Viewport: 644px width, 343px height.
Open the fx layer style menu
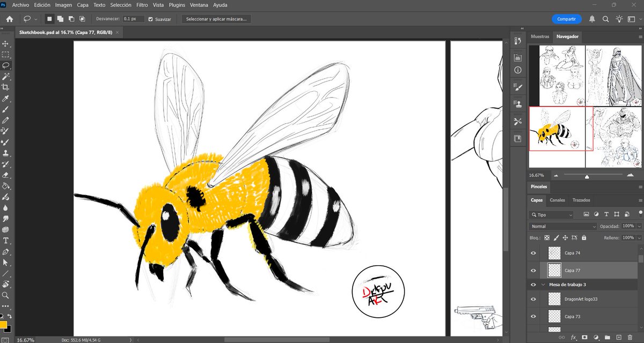point(573,337)
